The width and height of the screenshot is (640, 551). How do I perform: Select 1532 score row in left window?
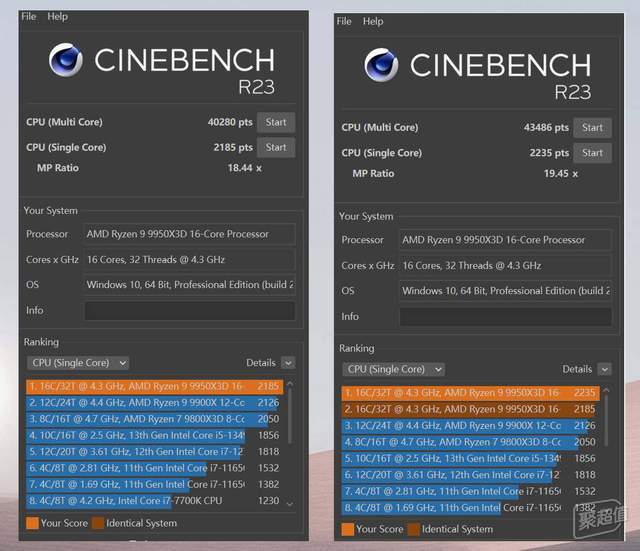click(154, 468)
